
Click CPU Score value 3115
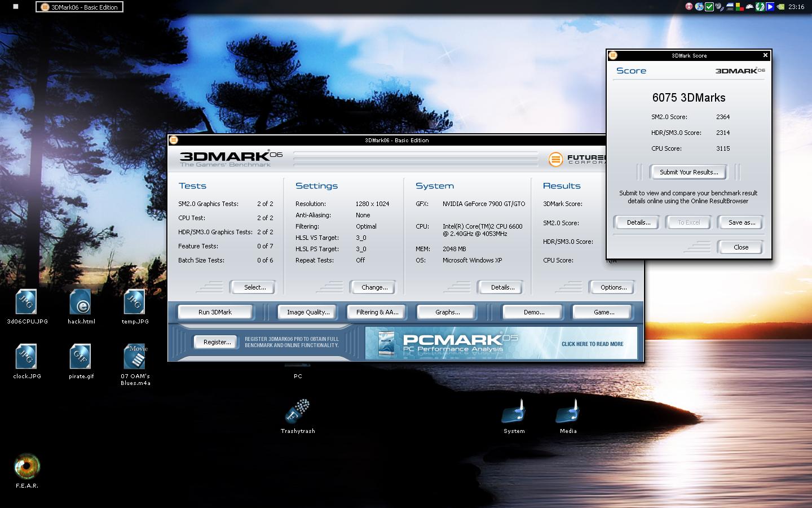(722, 148)
